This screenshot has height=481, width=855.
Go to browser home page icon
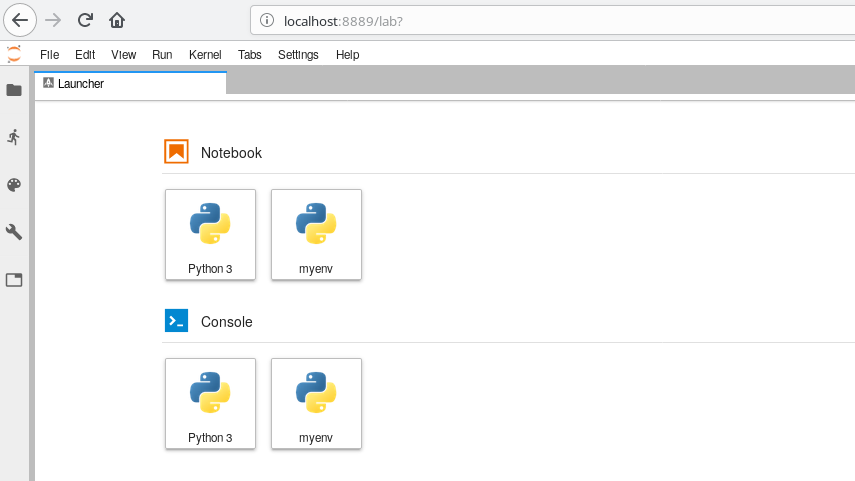pos(117,20)
